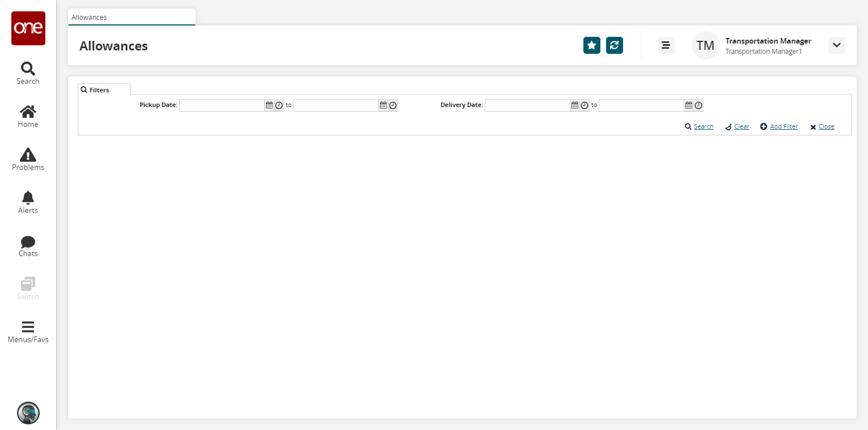Open the Menus/Favs menu

pos(28,332)
